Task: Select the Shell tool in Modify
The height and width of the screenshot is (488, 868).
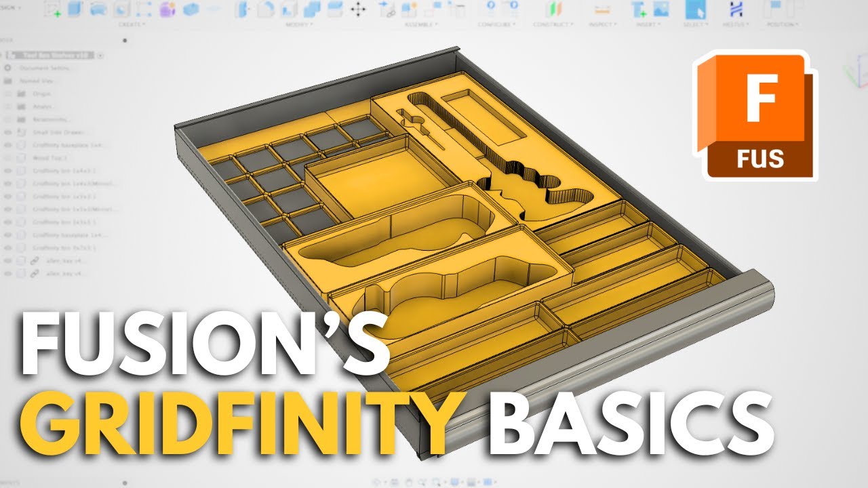Action: pyautogui.click(x=290, y=9)
